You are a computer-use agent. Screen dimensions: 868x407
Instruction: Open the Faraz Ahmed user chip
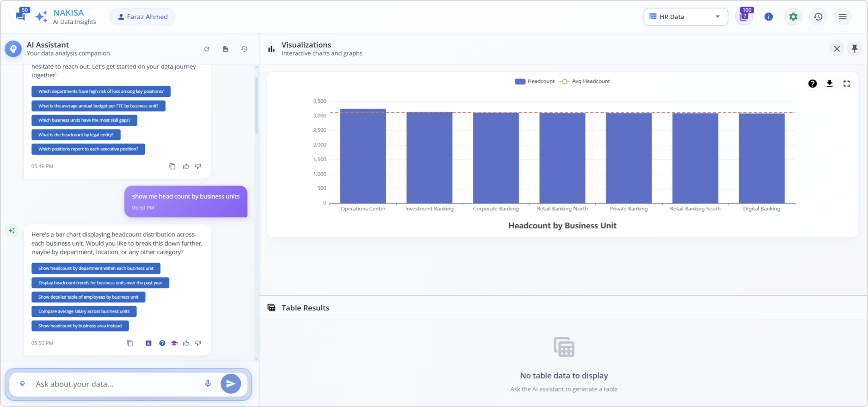pyautogui.click(x=142, y=16)
